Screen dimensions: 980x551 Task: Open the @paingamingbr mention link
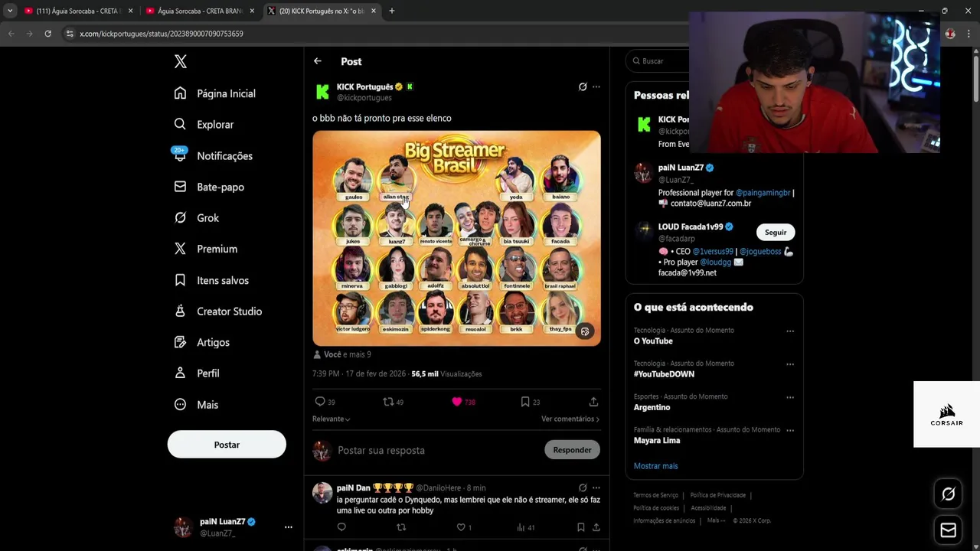click(763, 193)
